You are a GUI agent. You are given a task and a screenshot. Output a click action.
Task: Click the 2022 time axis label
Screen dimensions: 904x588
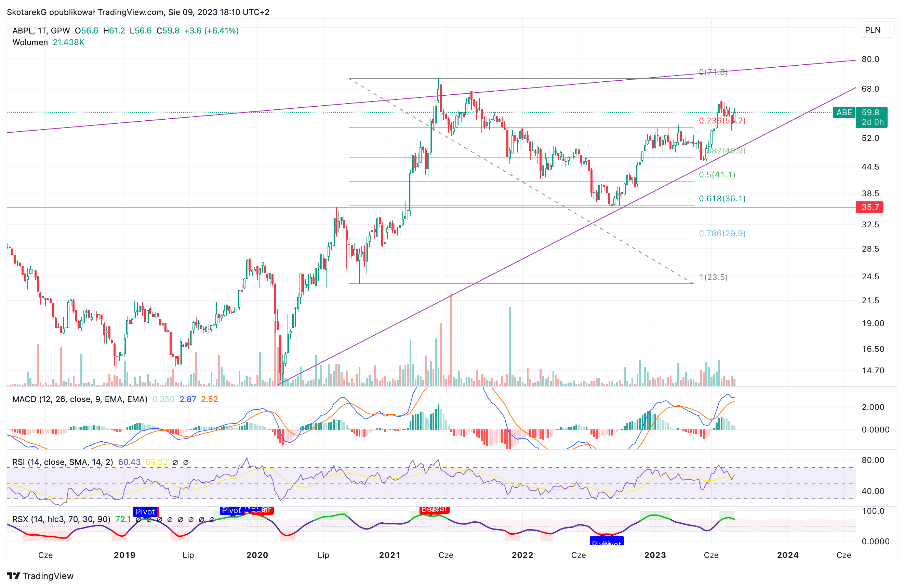pyautogui.click(x=522, y=555)
